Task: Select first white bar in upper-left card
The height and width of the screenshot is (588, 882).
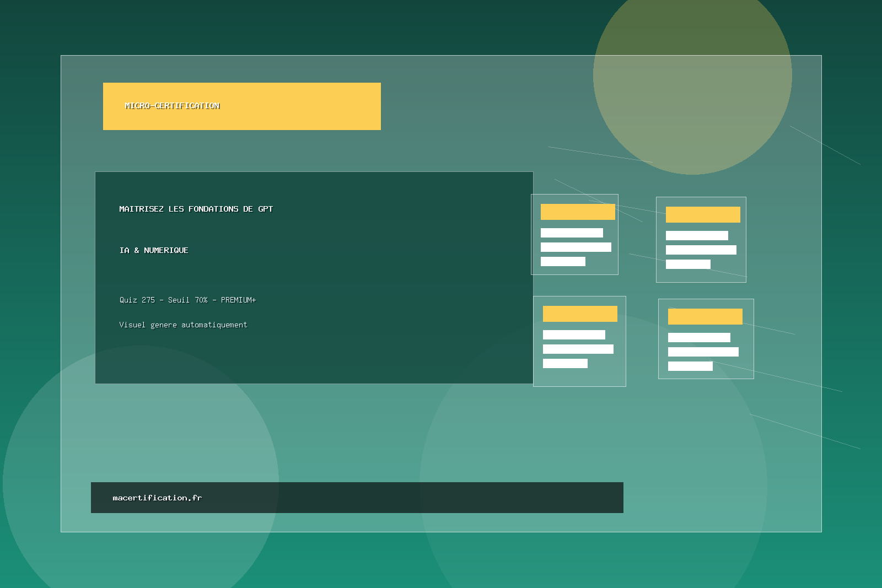Action: (572, 233)
